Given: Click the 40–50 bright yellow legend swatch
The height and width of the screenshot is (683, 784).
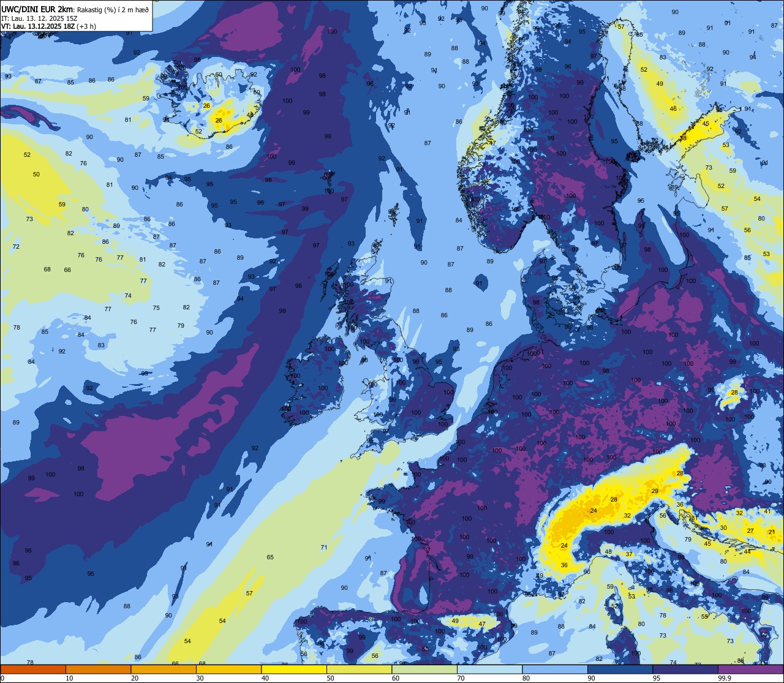Looking at the screenshot, I should tap(294, 670).
